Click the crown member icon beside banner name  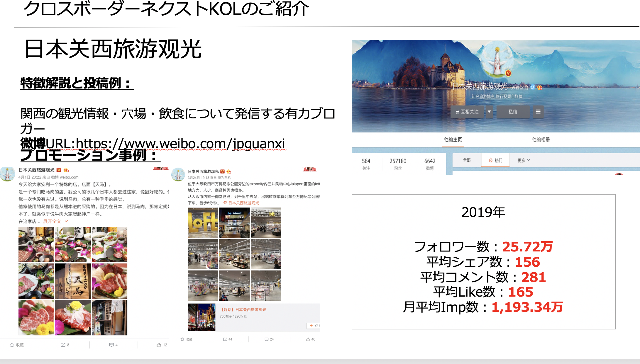coord(540,87)
